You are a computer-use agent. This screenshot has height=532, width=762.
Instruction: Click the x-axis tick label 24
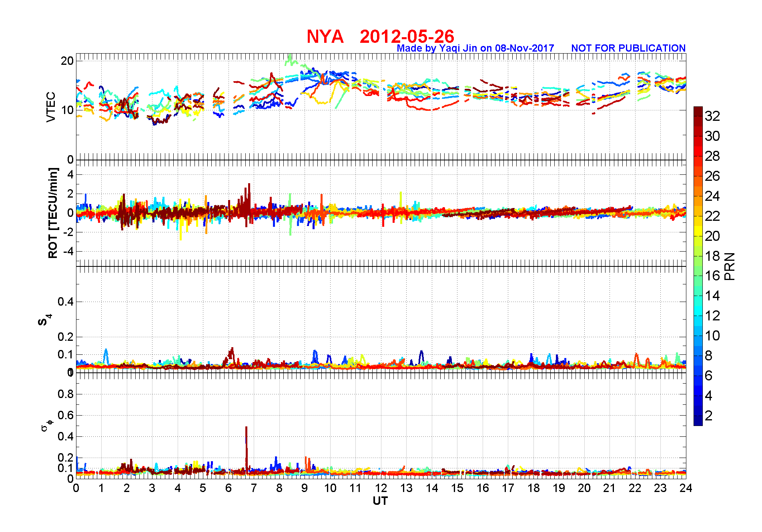[x=686, y=488]
